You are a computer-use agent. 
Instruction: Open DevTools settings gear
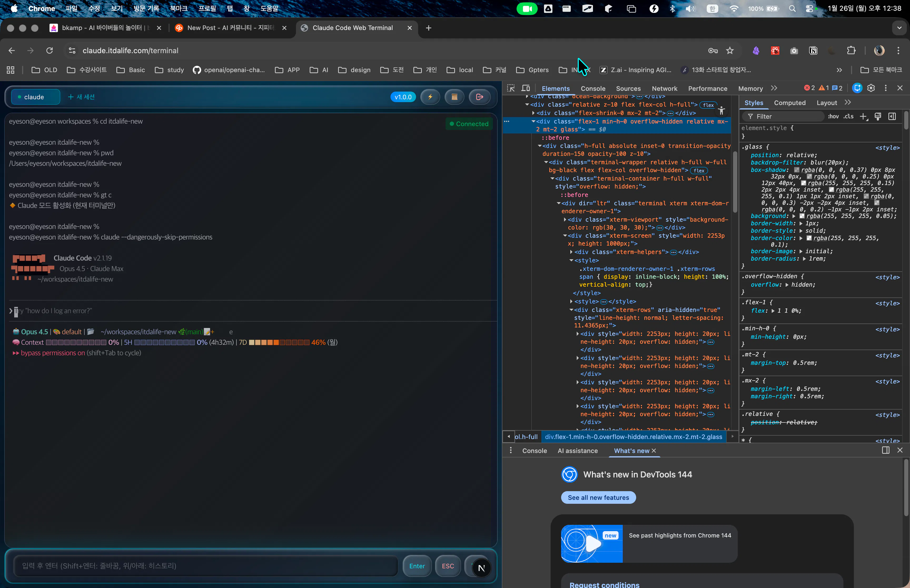tap(871, 88)
